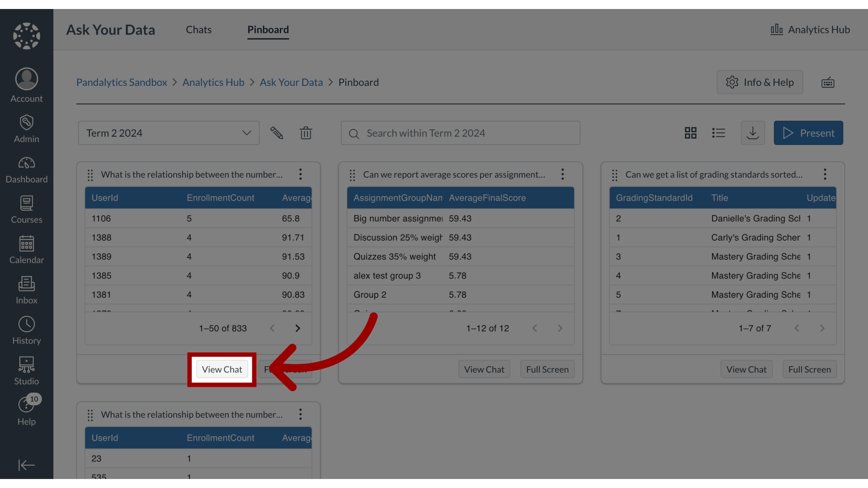Expand the second card's three-dot menu
The image size is (868, 488).
(x=563, y=174)
